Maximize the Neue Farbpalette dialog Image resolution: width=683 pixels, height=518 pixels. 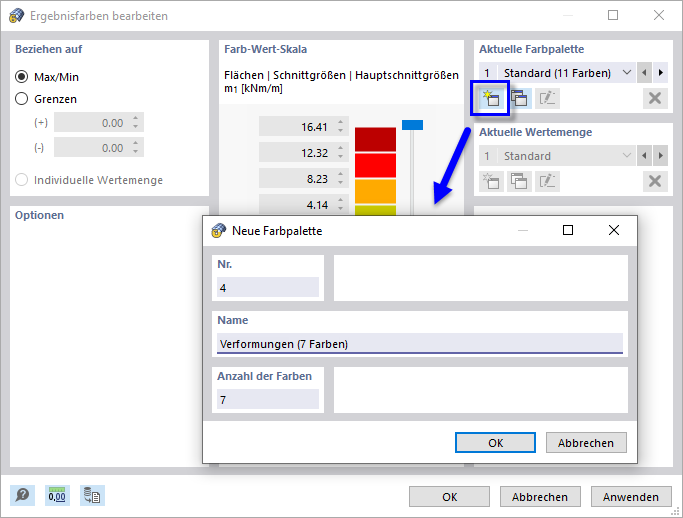coord(568,230)
